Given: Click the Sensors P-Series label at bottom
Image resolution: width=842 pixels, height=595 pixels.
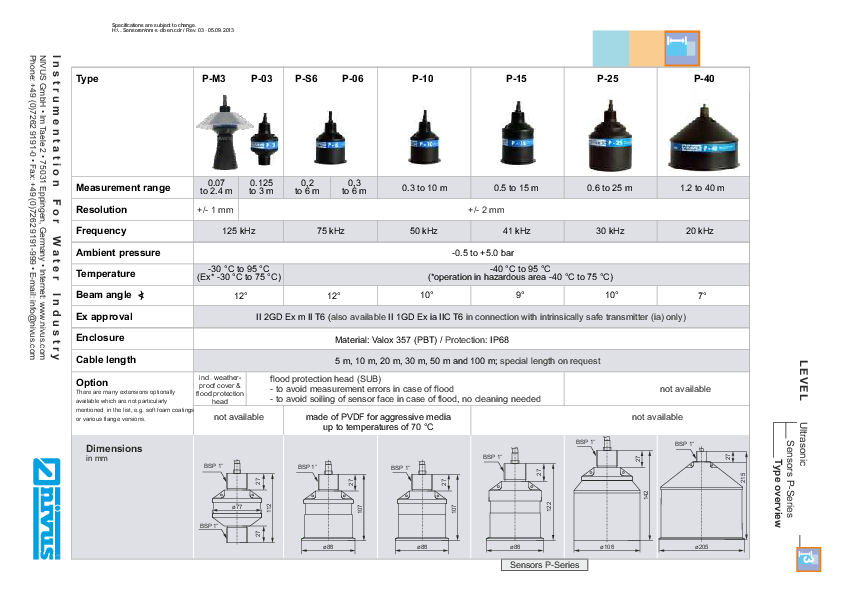Looking at the screenshot, I should point(542,565).
